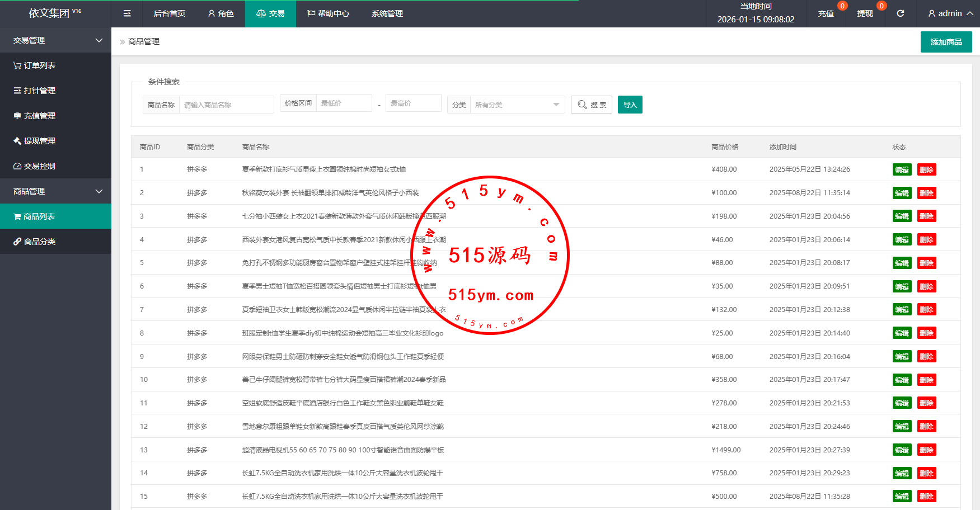Click the refresh icon in top bar

900,13
